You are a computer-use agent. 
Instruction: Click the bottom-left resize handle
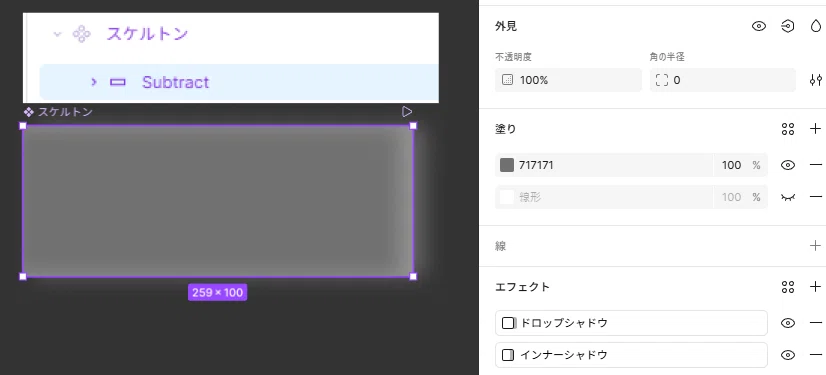coord(23,277)
